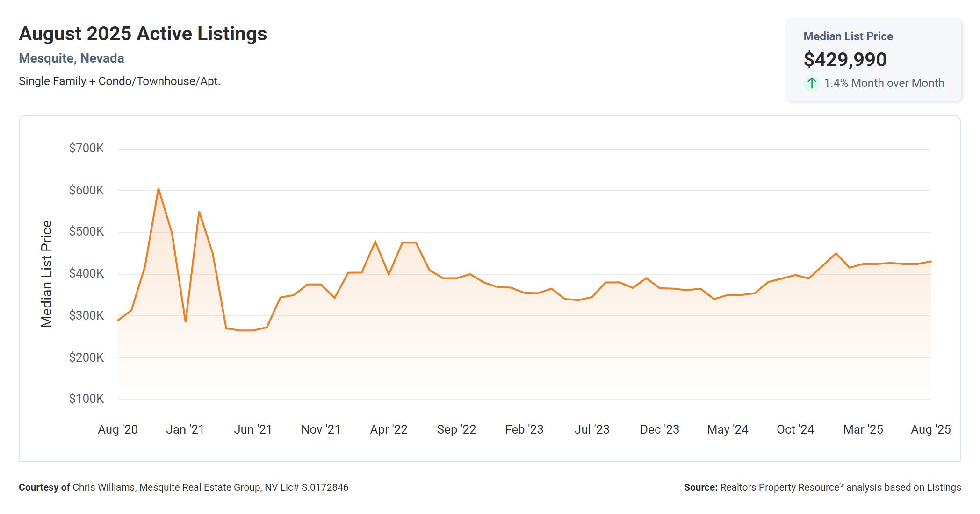Image resolution: width=980 pixels, height=514 pixels.
Task: Click the $700K y-axis label
Action: pyautogui.click(x=86, y=149)
